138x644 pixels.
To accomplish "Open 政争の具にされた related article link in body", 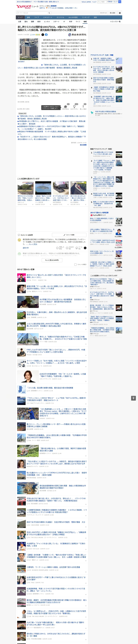I will (x=51, y=66).
